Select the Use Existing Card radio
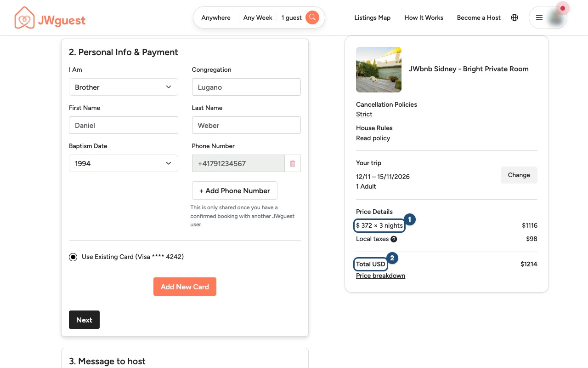The height and width of the screenshot is (368, 588). (x=73, y=257)
